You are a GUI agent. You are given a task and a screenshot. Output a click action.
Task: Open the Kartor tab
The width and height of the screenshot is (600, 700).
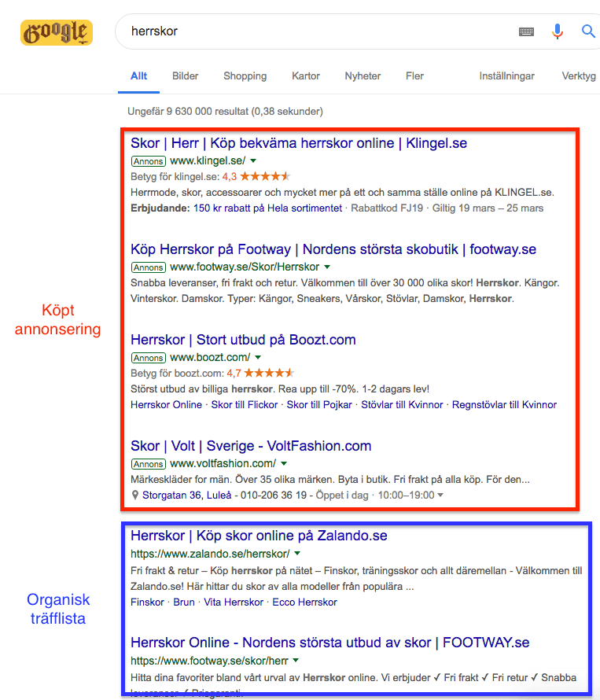click(x=306, y=76)
